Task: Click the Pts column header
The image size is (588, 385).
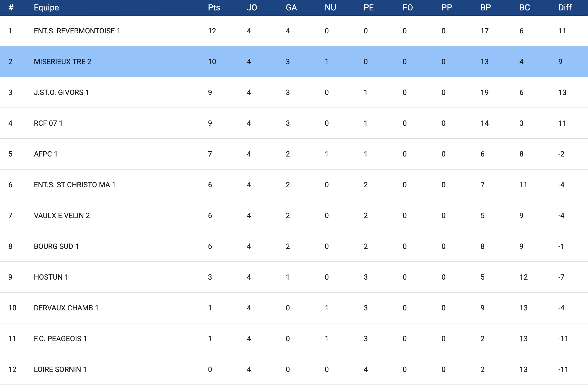Action: click(x=214, y=8)
